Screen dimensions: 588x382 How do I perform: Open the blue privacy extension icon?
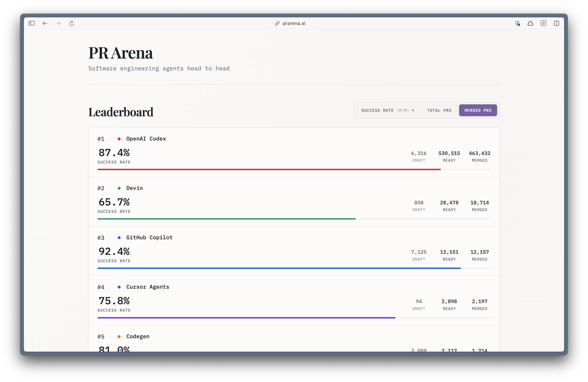point(517,23)
